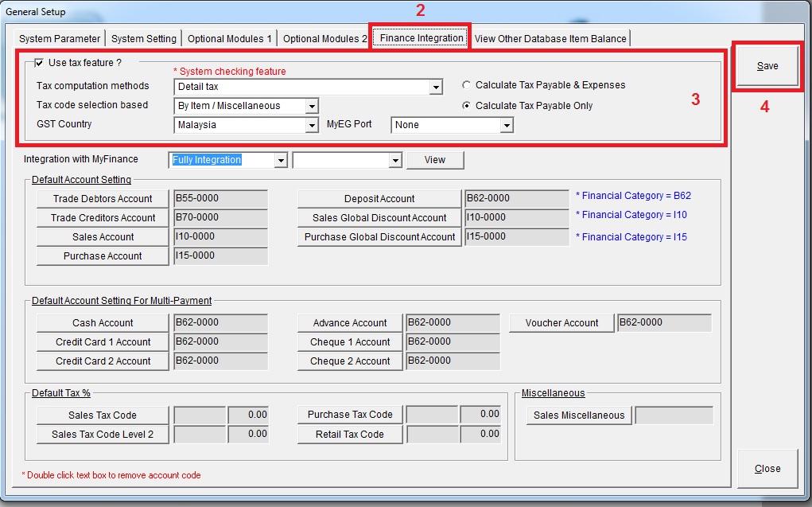Click the View button beside MyFinance integration
Screen dimensions: 812x507
[x=434, y=160]
